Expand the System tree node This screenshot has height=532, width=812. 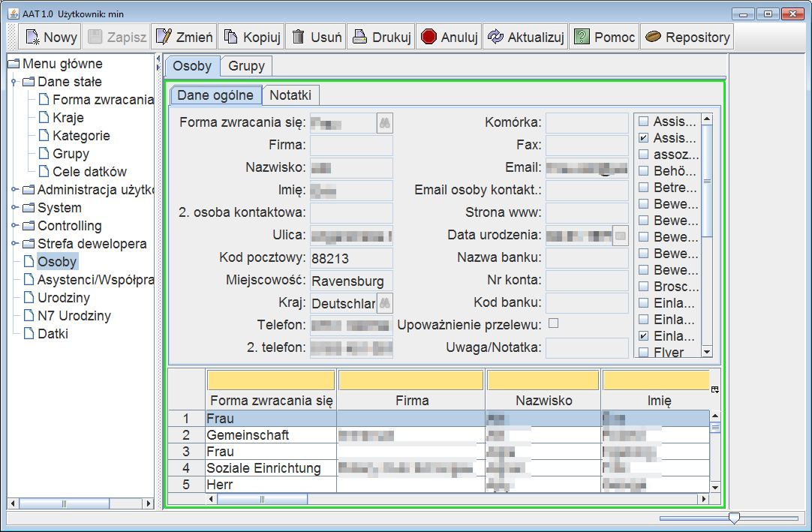tap(14, 208)
